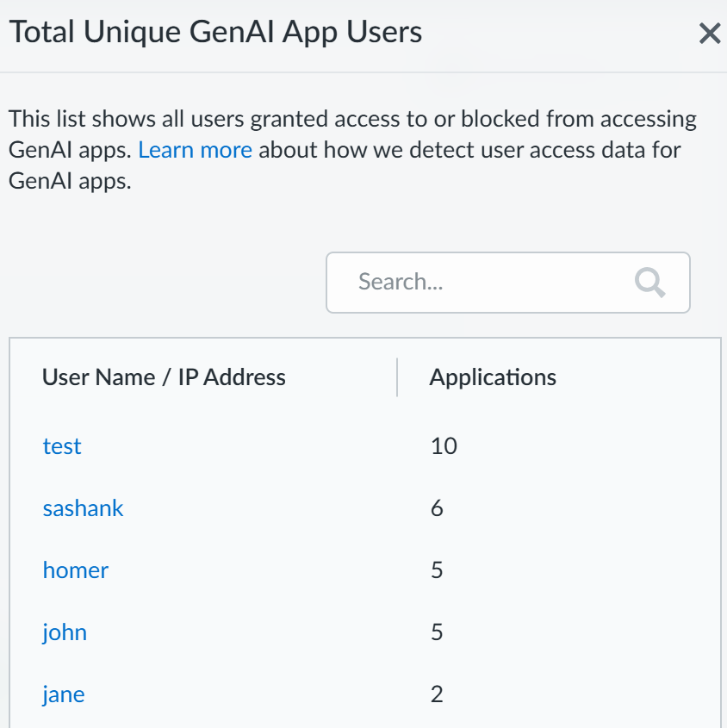
Task: Click empty header space right of Applications
Action: [x=637, y=377]
